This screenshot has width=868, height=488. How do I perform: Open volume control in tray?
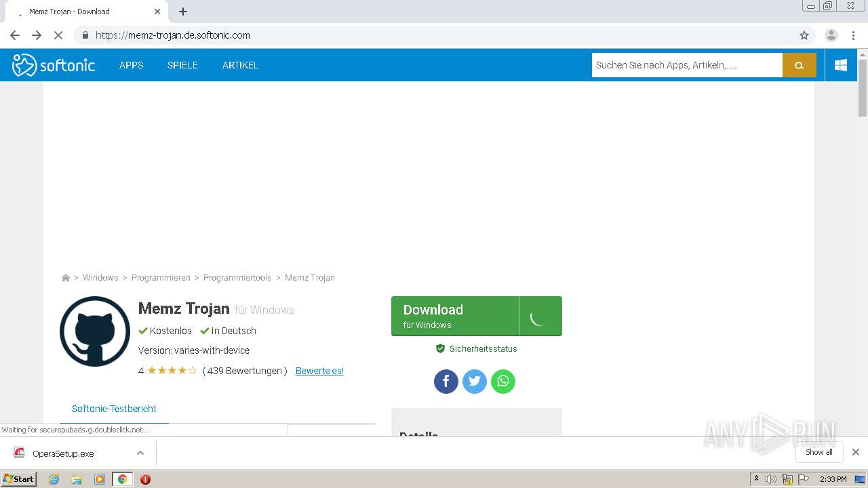[771, 479]
